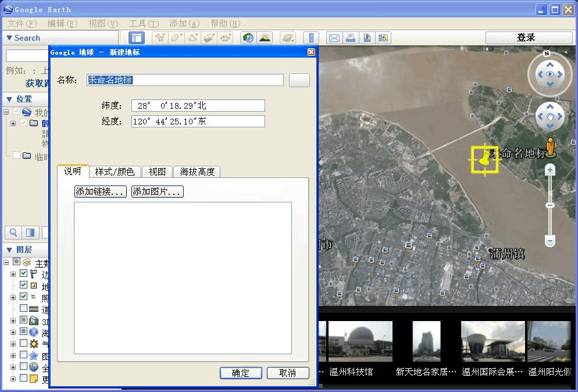Click the Print toolbar icon
This screenshot has height=392, width=578.
[x=351, y=38]
